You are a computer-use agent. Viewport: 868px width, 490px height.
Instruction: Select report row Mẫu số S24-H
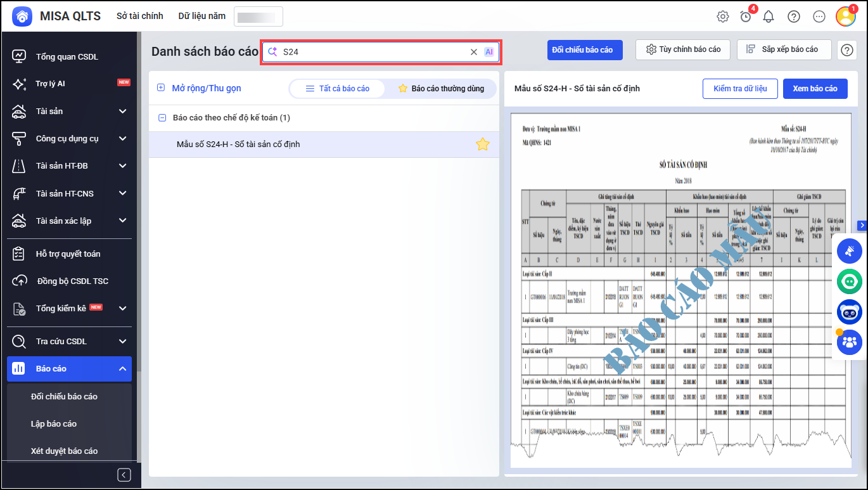(x=324, y=145)
